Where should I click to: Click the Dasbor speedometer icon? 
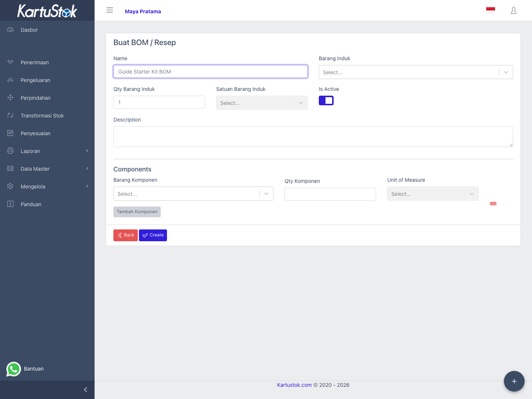tap(10, 30)
